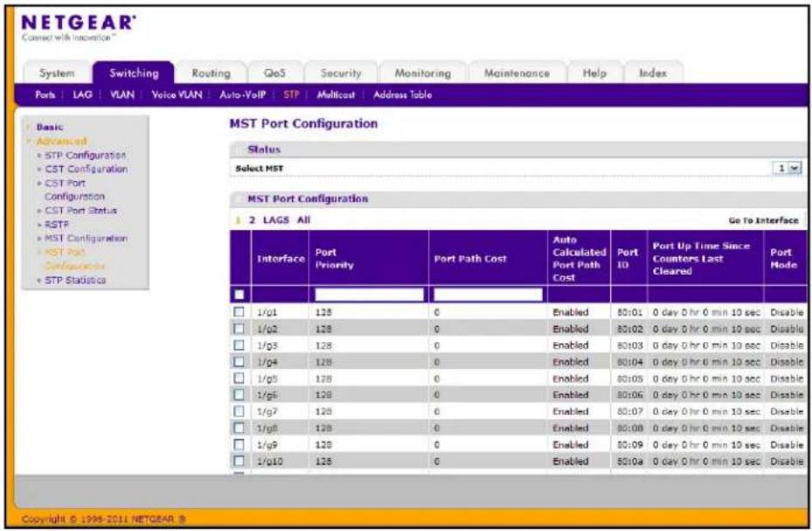Go to Address Table submenu
812x531 pixels.
coord(402,94)
